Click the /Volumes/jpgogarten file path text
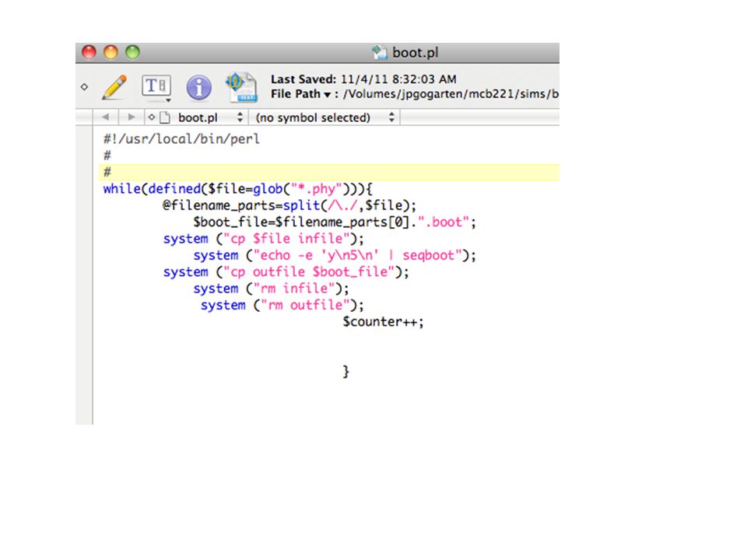This screenshot has height=560, width=747. (x=451, y=94)
